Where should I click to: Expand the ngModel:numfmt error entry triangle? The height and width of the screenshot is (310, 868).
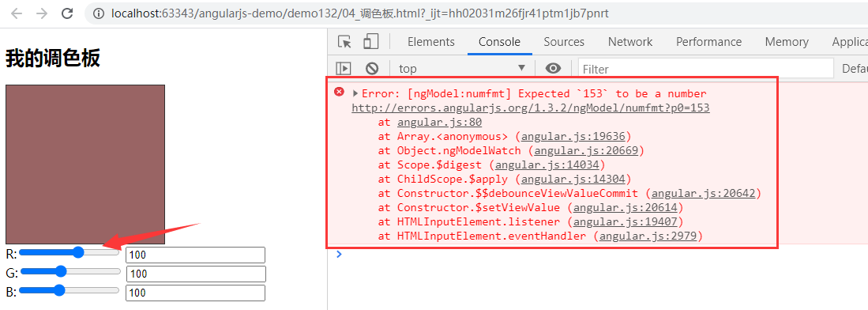[x=355, y=93]
